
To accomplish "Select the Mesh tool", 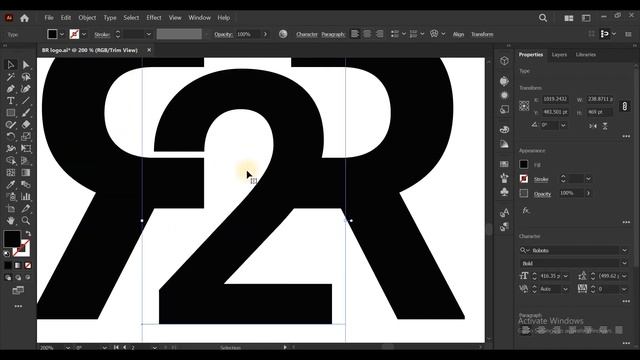I will tap(11, 172).
